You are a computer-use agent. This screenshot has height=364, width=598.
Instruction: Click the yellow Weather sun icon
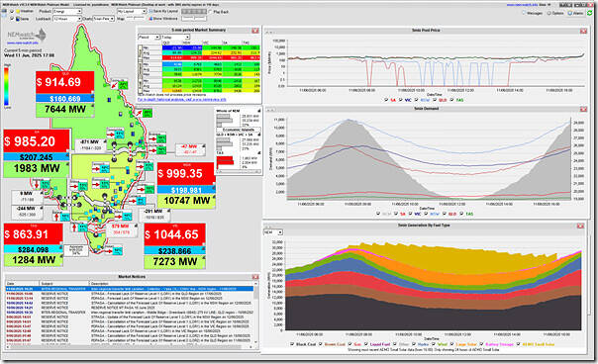(x=18, y=12)
